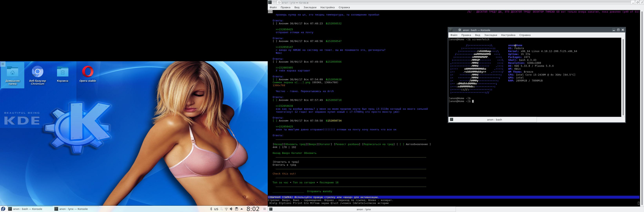Viewport: 644px width, 212px height.
Task: Click pin icon in lynx Konsole titlebar
Action: point(279,2)
